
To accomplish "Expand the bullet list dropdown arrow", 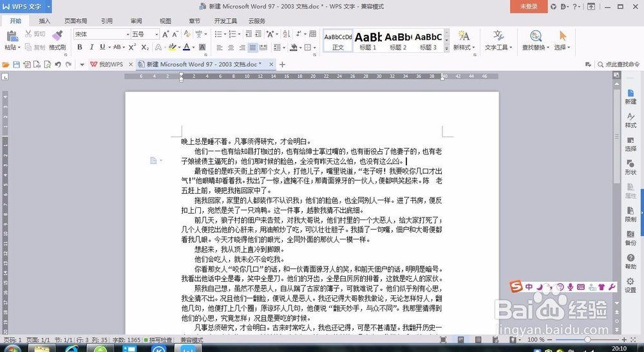I will click(224, 34).
